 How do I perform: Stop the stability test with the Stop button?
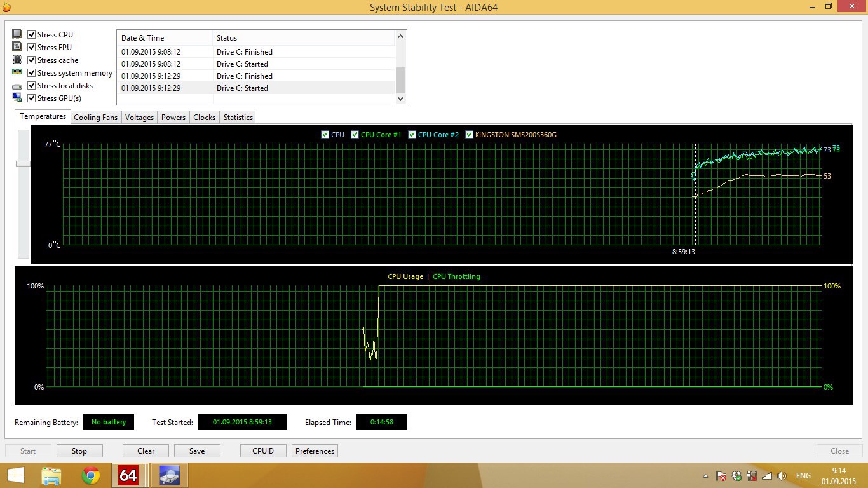coord(79,451)
